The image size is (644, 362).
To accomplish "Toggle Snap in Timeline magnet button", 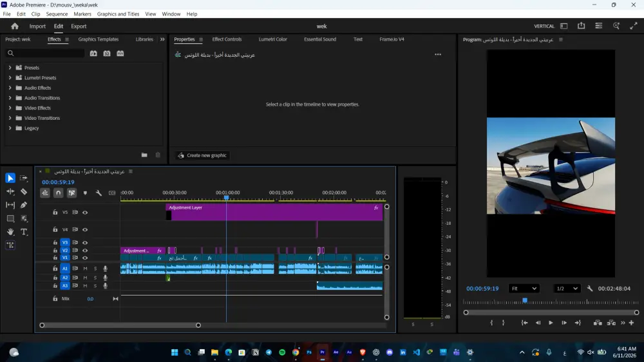I will 59,193.
